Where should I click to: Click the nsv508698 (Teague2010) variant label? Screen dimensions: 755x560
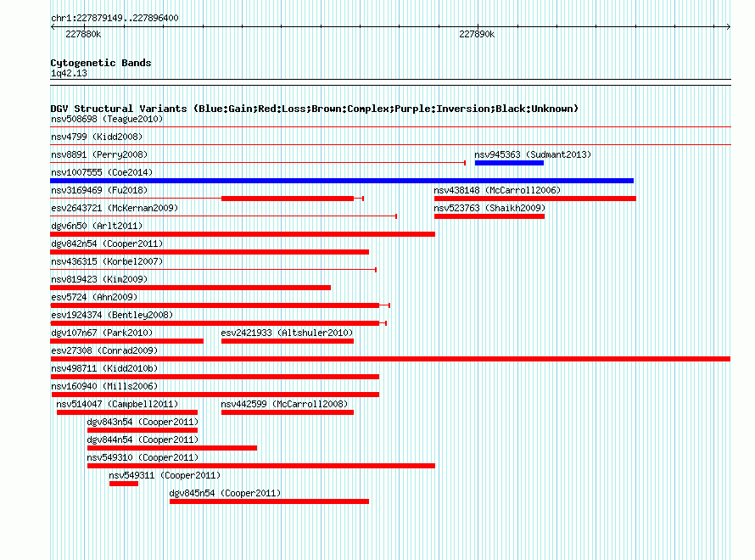[x=107, y=119]
